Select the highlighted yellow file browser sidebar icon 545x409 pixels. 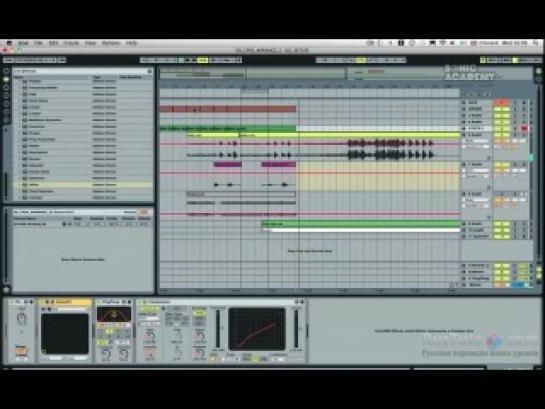click(x=6, y=79)
